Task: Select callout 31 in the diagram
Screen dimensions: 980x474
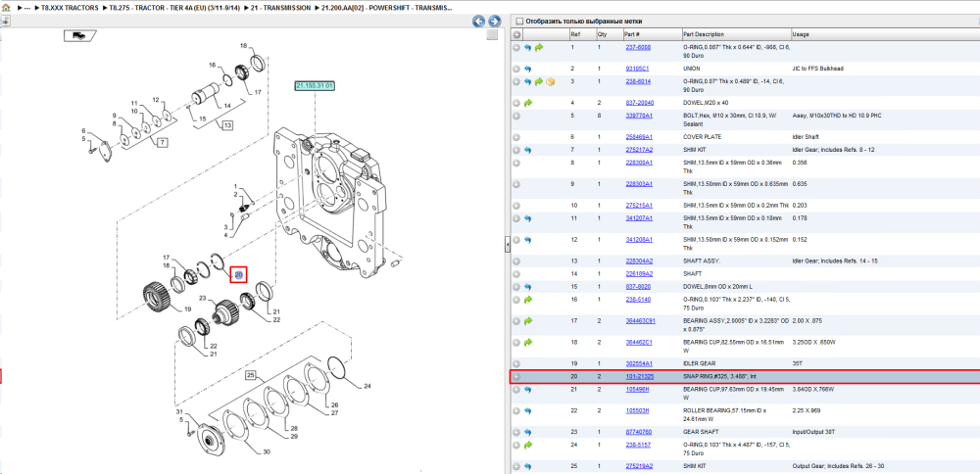Action: pos(178,412)
